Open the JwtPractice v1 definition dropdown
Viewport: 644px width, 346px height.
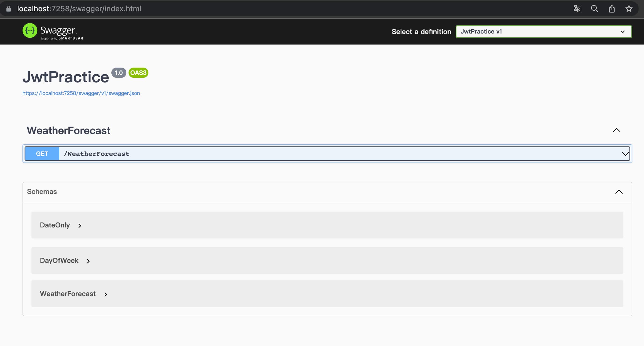[544, 32]
